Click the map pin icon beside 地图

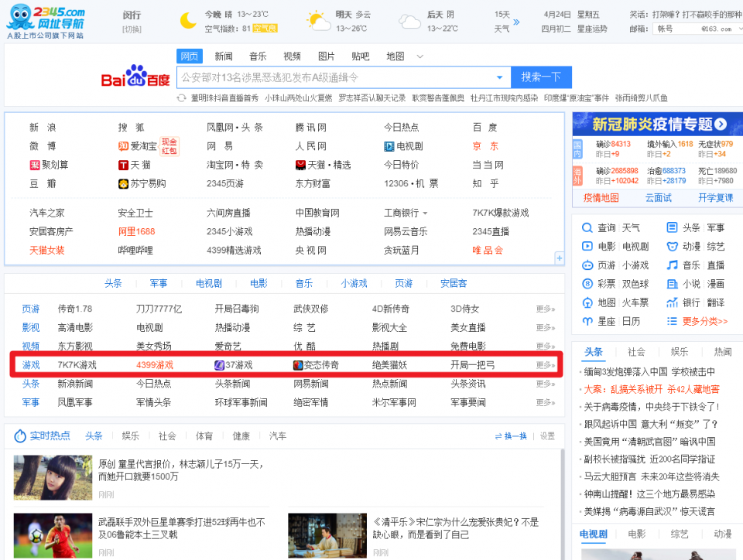pos(587,302)
